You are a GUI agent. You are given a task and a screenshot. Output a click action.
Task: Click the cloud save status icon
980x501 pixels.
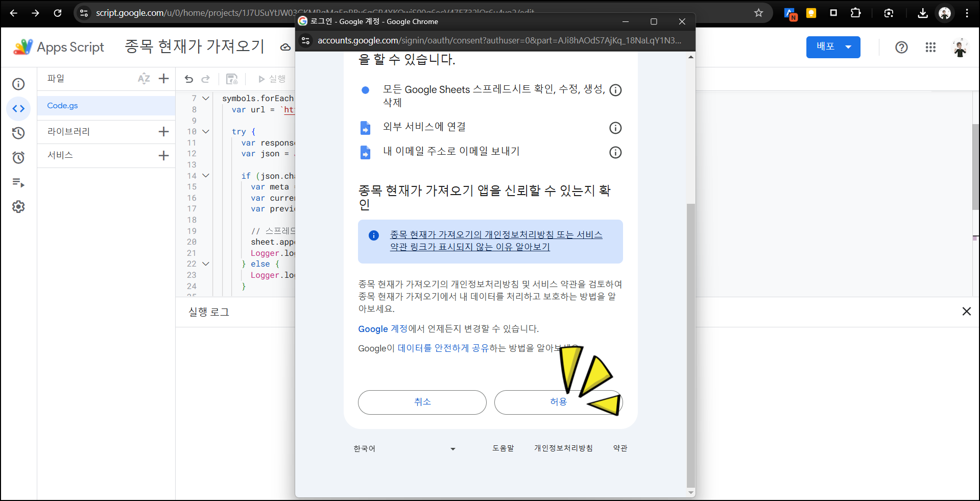click(285, 47)
